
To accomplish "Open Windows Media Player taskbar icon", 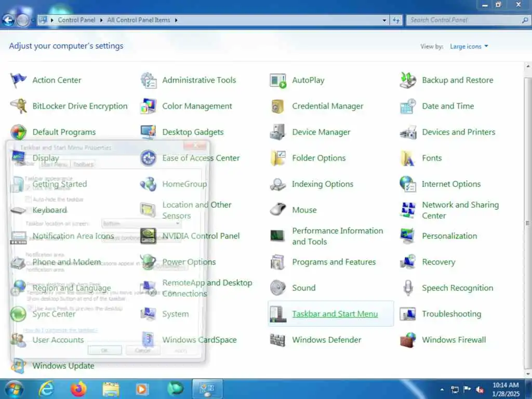I will [142, 389].
